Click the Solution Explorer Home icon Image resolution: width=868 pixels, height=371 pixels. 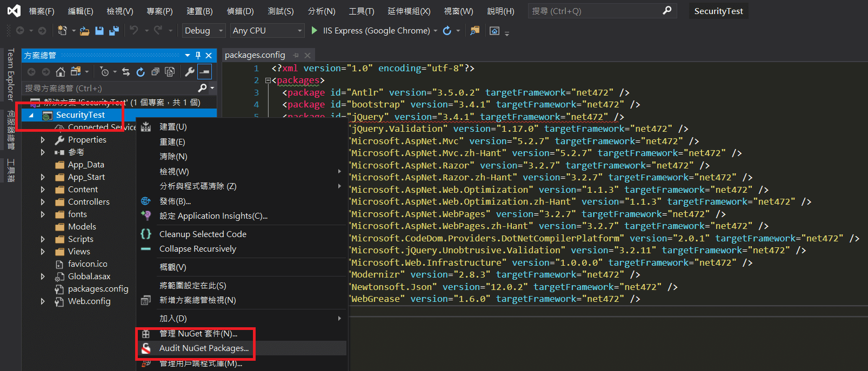[61, 72]
